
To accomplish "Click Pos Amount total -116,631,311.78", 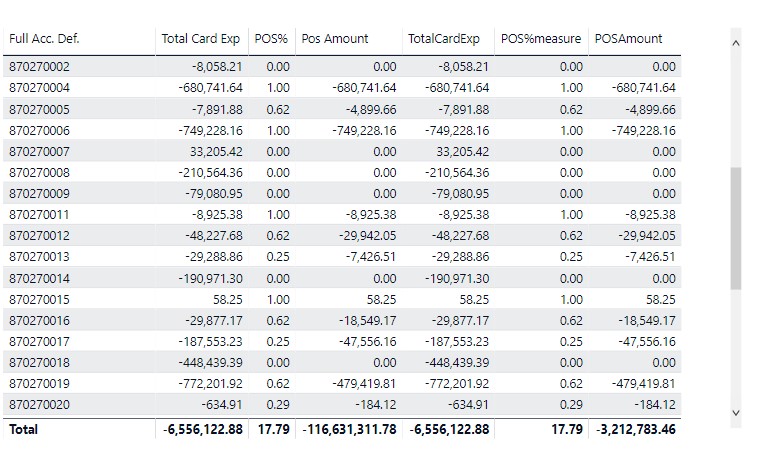I will click(349, 429).
